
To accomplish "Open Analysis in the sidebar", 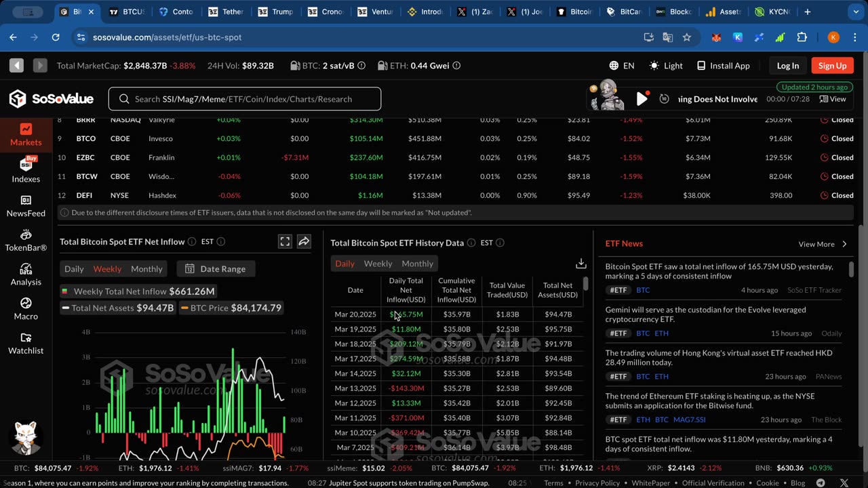I will [26, 274].
